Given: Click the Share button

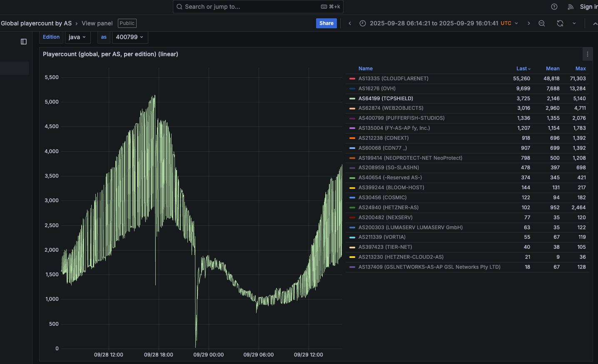Looking at the screenshot, I should click(x=326, y=23).
